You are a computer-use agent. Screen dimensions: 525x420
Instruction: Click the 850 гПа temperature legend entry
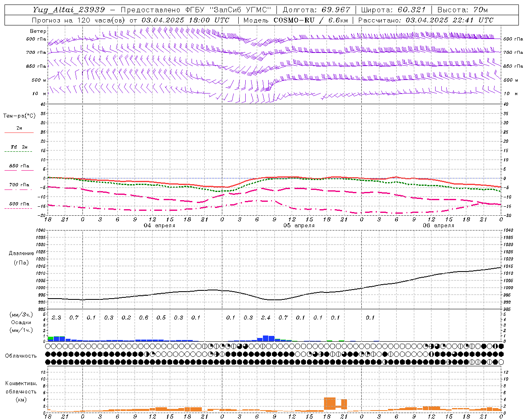[x=19, y=166]
